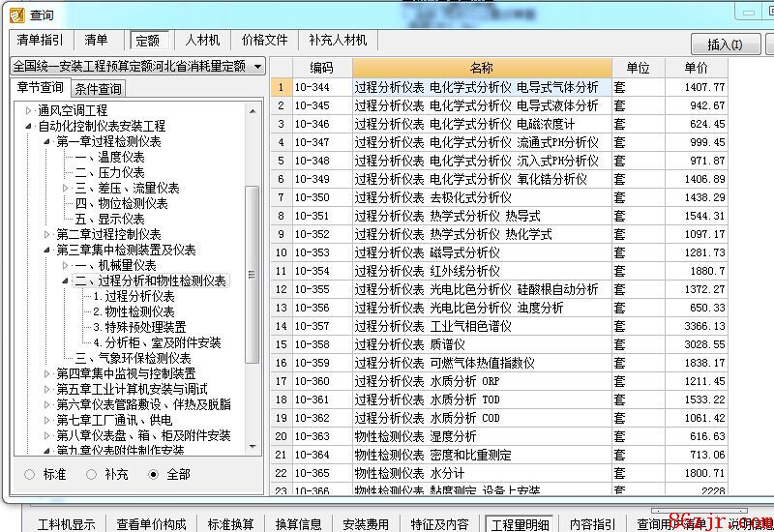Open the 标准换算 bottom tab
This screenshot has height=532, width=774.
(230, 524)
